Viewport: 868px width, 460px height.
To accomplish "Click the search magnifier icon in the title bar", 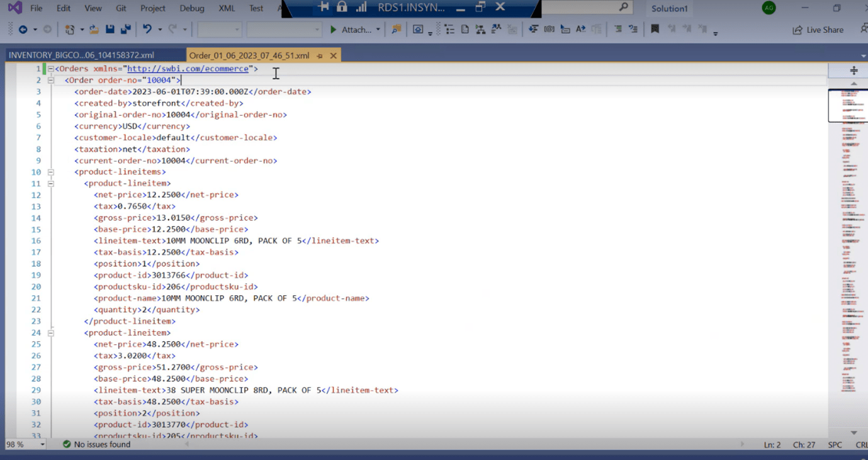I will pos(623,8).
